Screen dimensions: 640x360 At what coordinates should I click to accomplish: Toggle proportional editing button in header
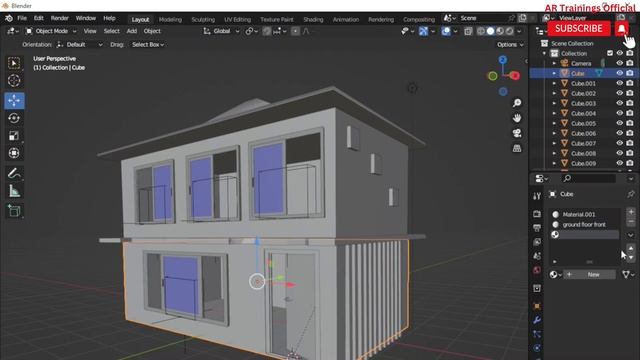295,31
